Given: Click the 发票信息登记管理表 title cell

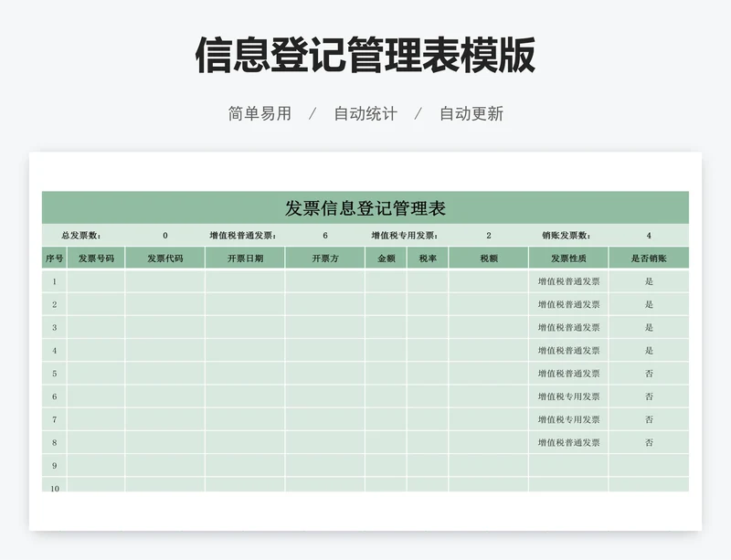Looking at the screenshot, I should click(365, 207).
